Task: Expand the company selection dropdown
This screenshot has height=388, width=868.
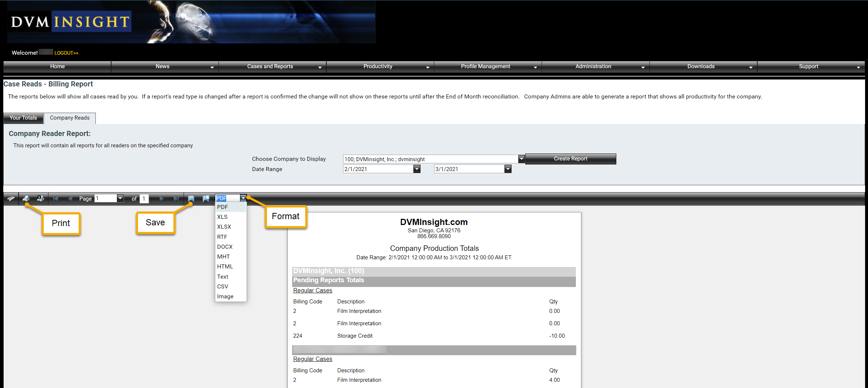Action: 521,159
